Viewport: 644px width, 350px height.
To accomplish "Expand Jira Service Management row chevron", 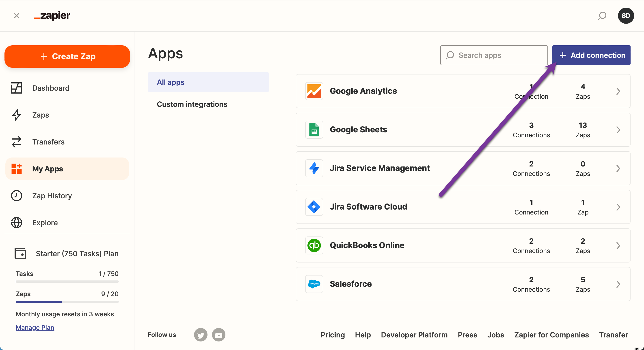I will (x=618, y=168).
